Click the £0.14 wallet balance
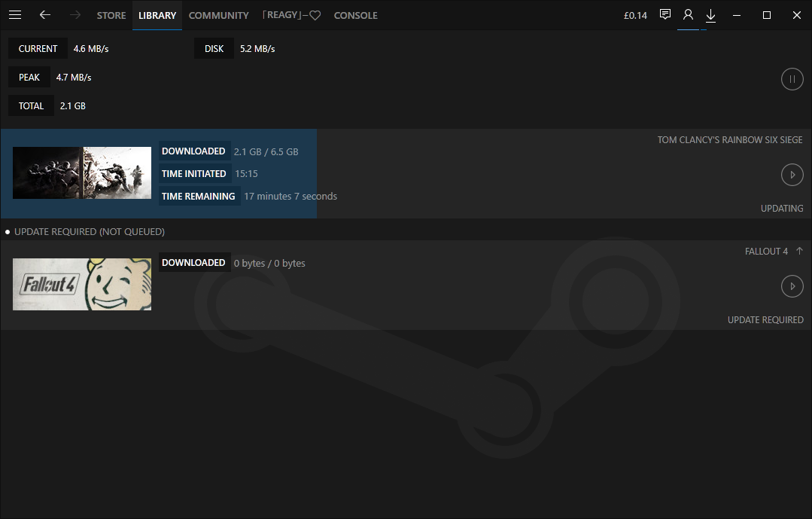Viewport: 812px width, 519px height. click(635, 16)
